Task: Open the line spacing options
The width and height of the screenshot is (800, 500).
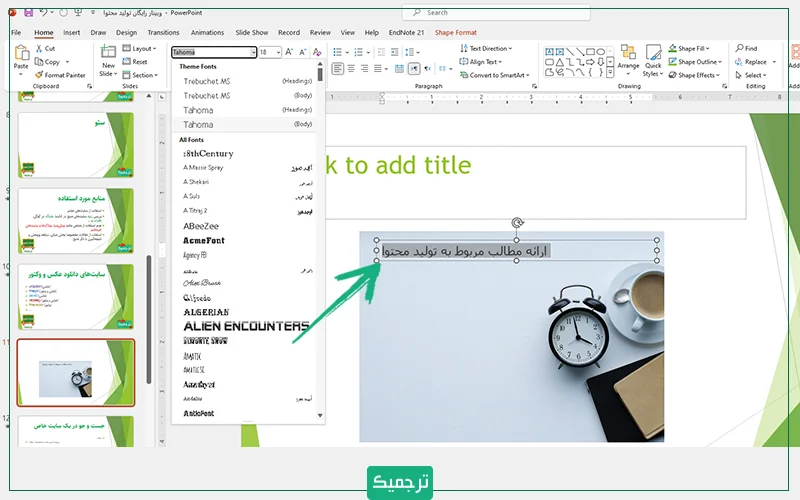Action: 412,52
